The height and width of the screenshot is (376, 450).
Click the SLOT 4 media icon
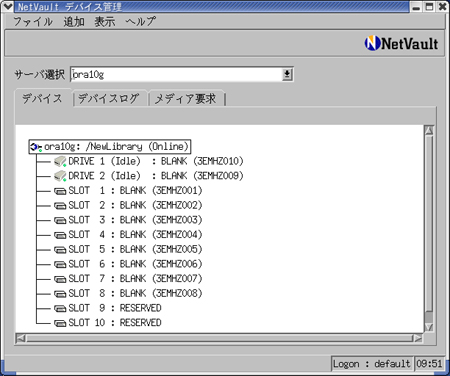click(60, 235)
